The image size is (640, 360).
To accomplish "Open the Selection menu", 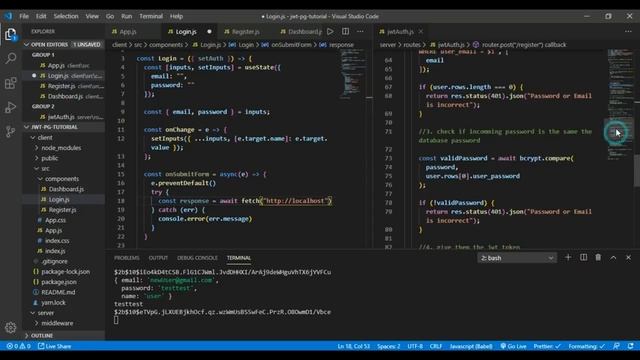I will coord(66,16).
